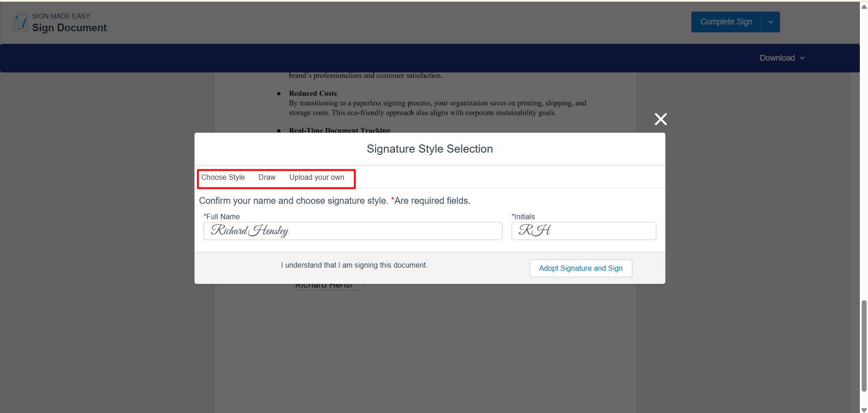The width and height of the screenshot is (868, 413).
Task: Click into the Full Name field
Action: [x=353, y=231]
